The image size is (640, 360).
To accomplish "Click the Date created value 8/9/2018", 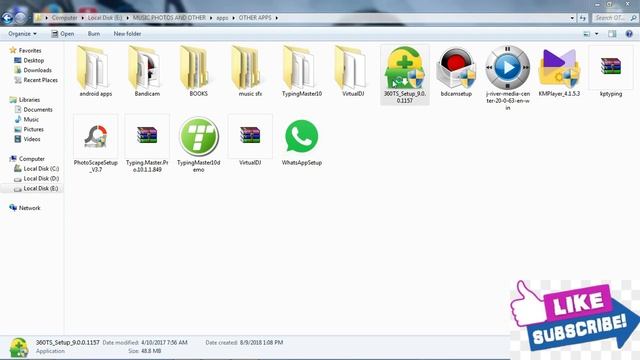I will click(x=261, y=342).
